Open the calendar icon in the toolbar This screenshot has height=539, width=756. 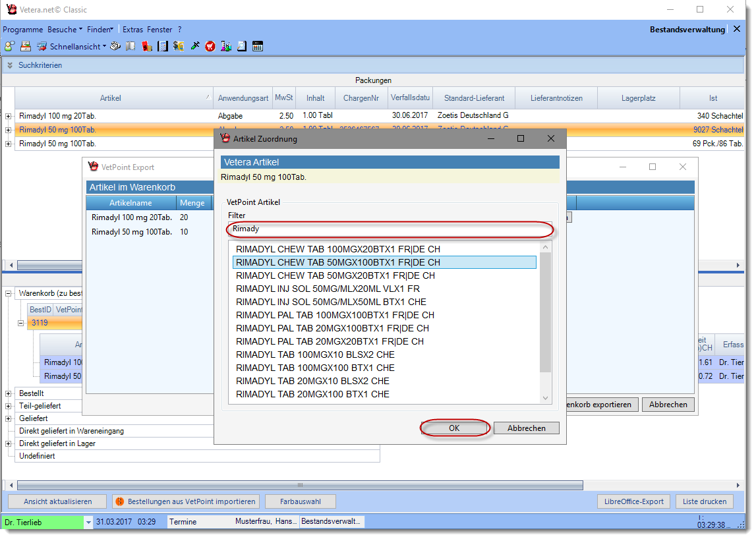258,46
